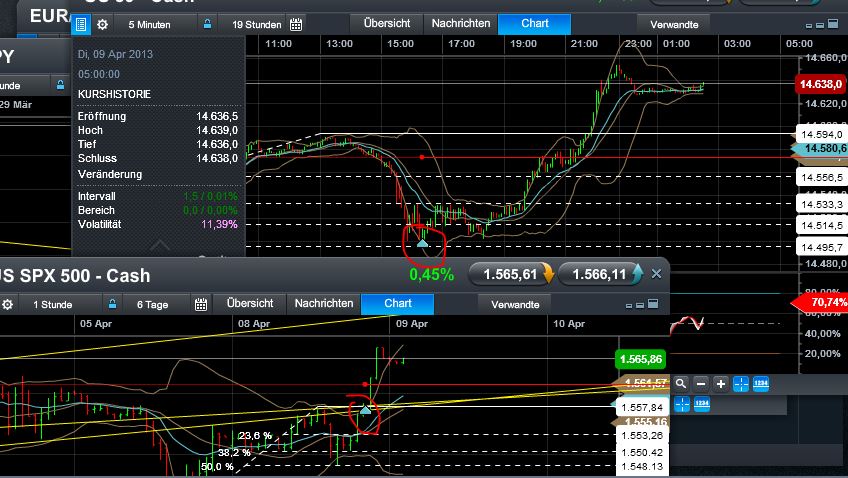The image size is (848, 478).
Task: Toggle the price history list icon in the upper chart toolbar
Action: point(81,24)
